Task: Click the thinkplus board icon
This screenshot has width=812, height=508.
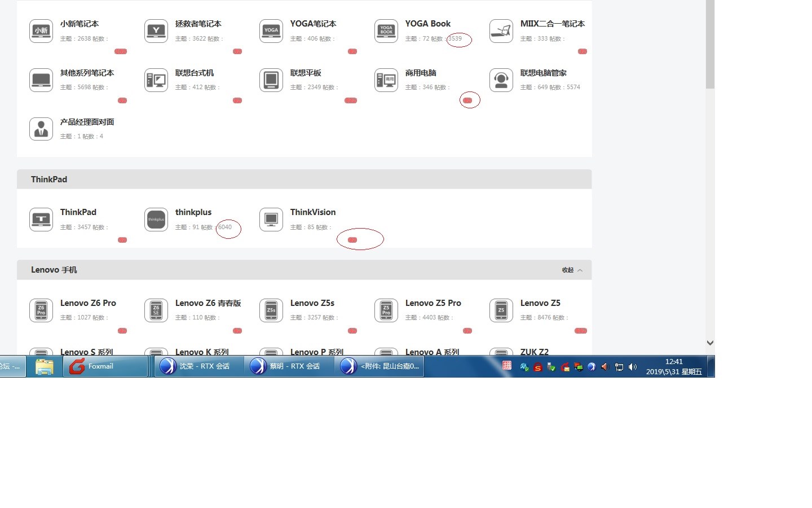Action: pyautogui.click(x=156, y=220)
